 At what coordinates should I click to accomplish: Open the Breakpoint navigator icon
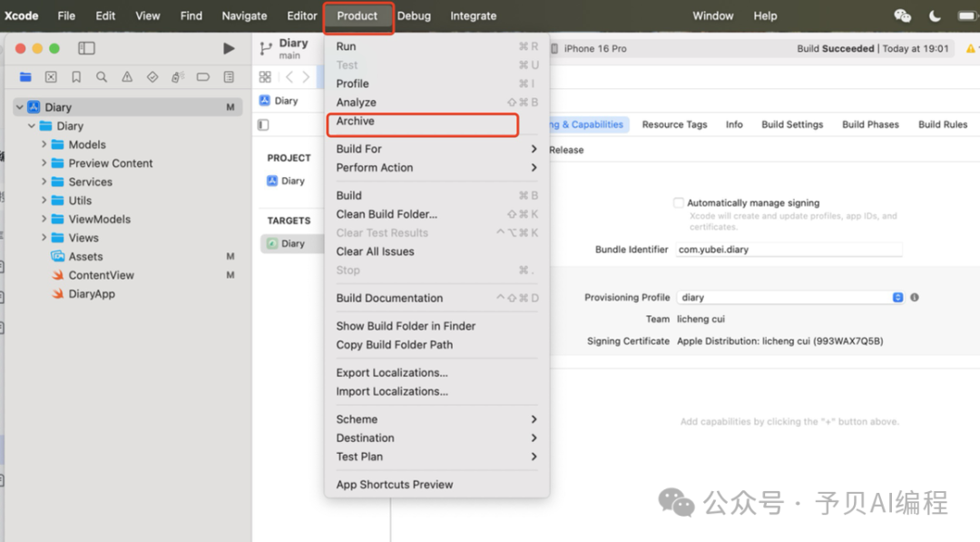coord(203,77)
